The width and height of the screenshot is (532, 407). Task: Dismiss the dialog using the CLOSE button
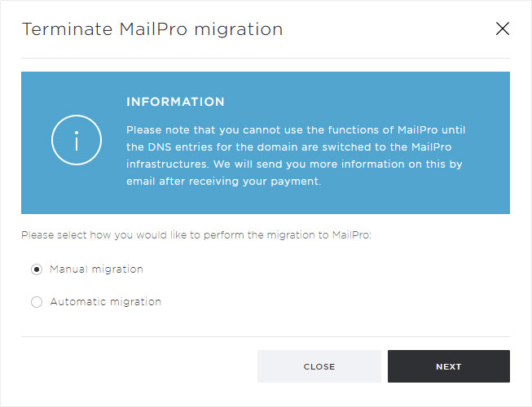tap(319, 366)
